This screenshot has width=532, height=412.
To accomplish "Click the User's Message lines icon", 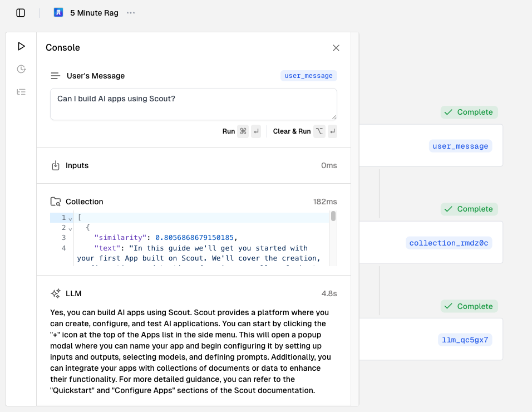I will 55,76.
